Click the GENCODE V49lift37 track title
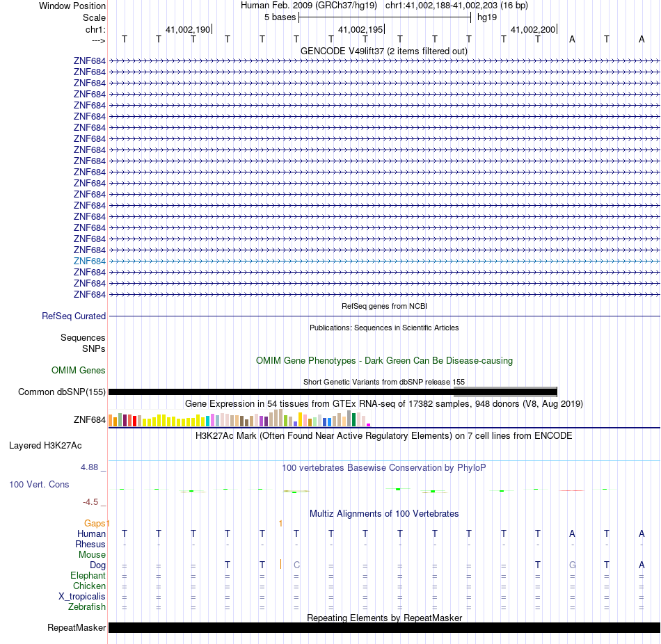The width and height of the screenshot is (661, 644). (384, 51)
